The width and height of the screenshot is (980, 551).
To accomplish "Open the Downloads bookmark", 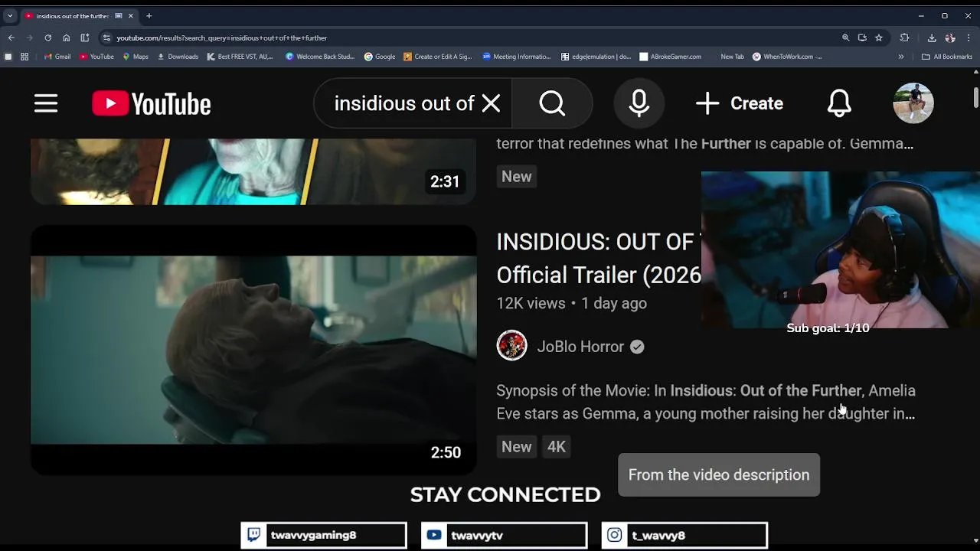I will click(178, 57).
